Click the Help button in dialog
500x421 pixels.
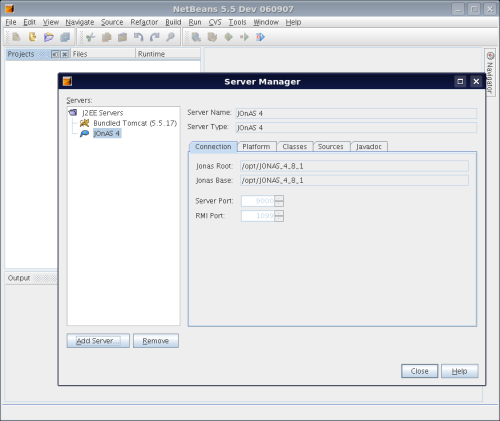[459, 371]
